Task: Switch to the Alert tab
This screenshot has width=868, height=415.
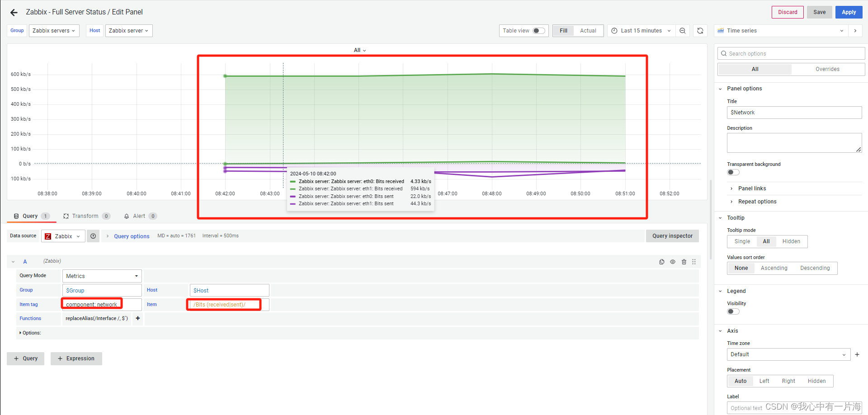Action: point(140,216)
